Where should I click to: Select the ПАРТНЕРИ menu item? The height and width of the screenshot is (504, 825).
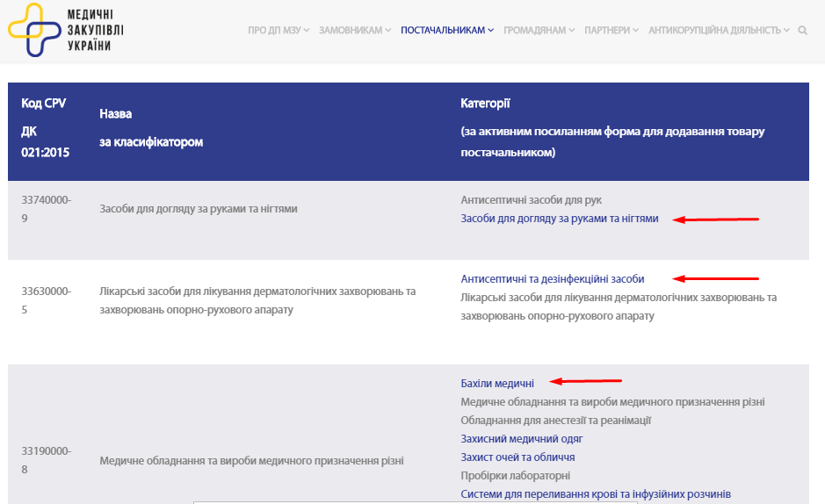pos(611,30)
